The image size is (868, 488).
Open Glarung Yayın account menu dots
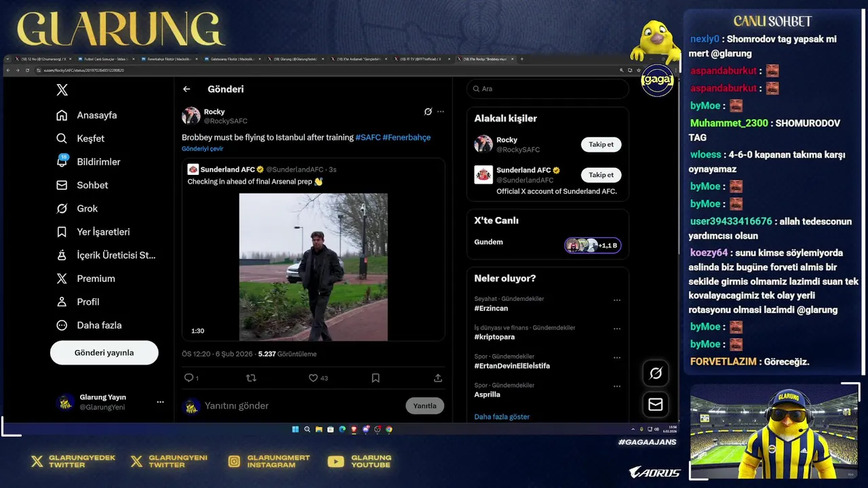pos(160,402)
